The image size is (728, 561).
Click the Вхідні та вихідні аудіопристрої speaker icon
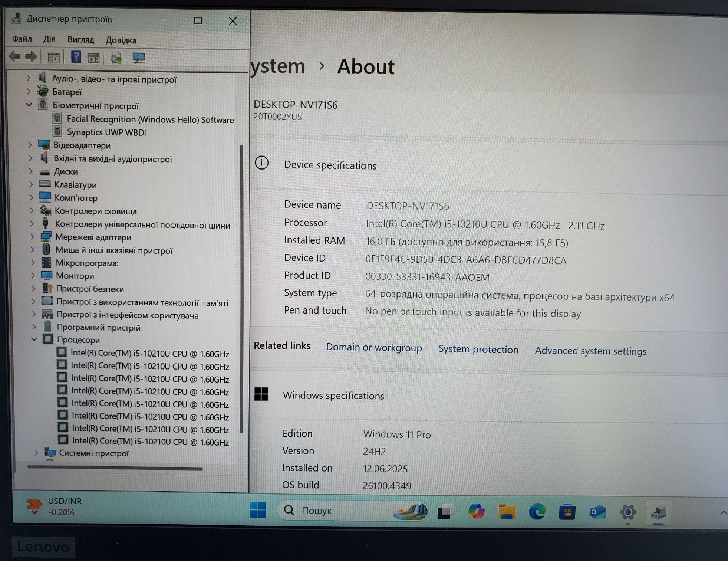pyautogui.click(x=44, y=158)
